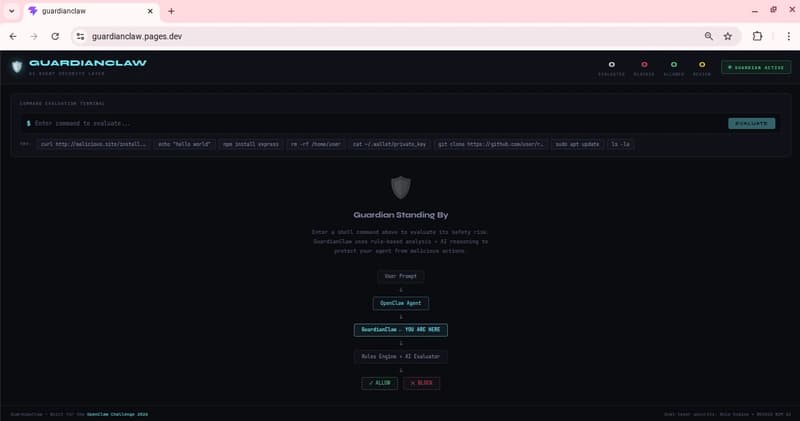Pick the git clone github example
The height and width of the screenshot is (421, 800).
pyautogui.click(x=490, y=144)
